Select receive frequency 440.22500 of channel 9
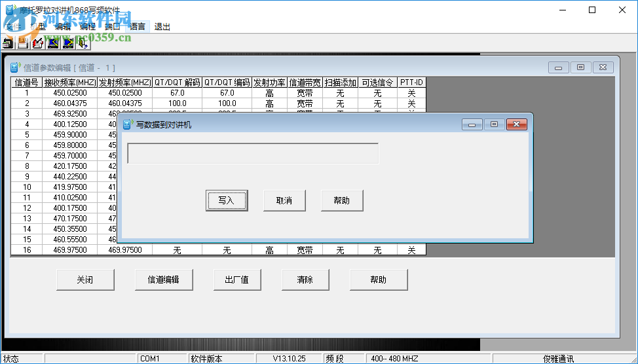Screen dimensions: 638x364 (70, 177)
